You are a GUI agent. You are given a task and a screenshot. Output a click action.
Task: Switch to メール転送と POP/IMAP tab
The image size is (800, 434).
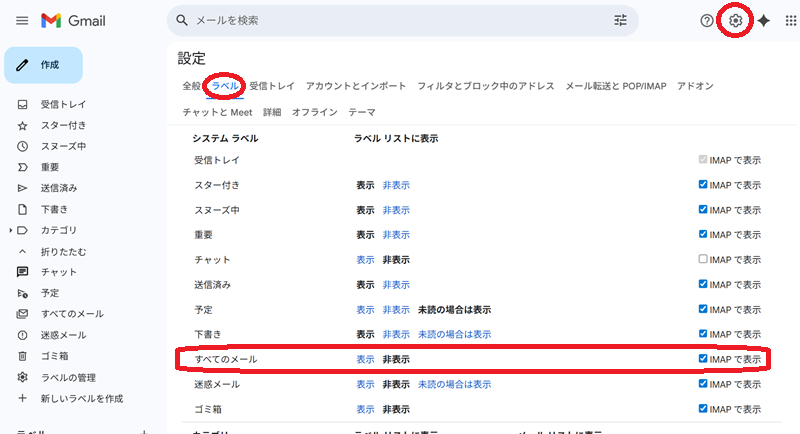point(616,86)
